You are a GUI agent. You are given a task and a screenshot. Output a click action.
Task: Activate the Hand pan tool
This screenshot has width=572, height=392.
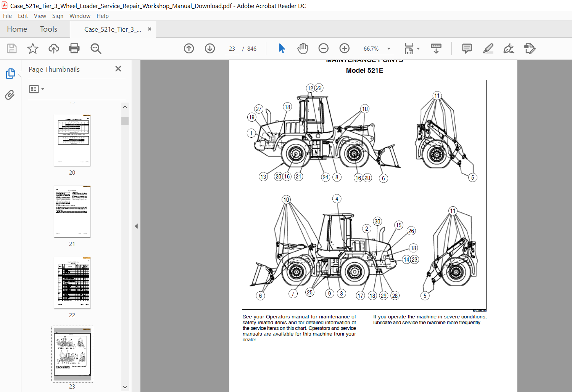(303, 48)
